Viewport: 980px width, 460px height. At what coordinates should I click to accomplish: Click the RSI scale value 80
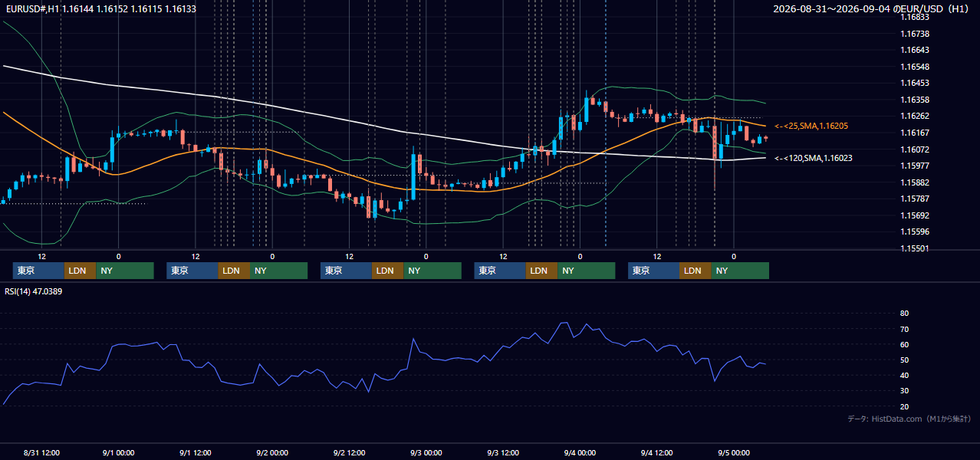click(x=904, y=314)
